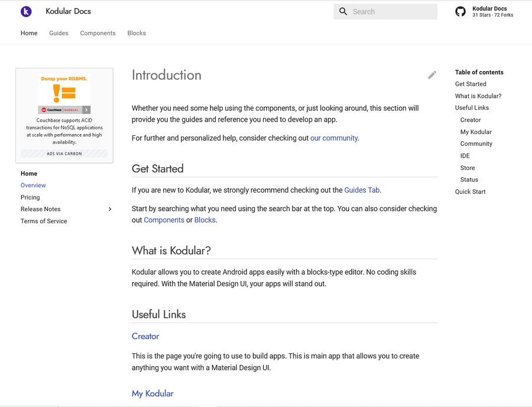Open the Creator heading link
The image size is (532, 407).
click(x=145, y=336)
